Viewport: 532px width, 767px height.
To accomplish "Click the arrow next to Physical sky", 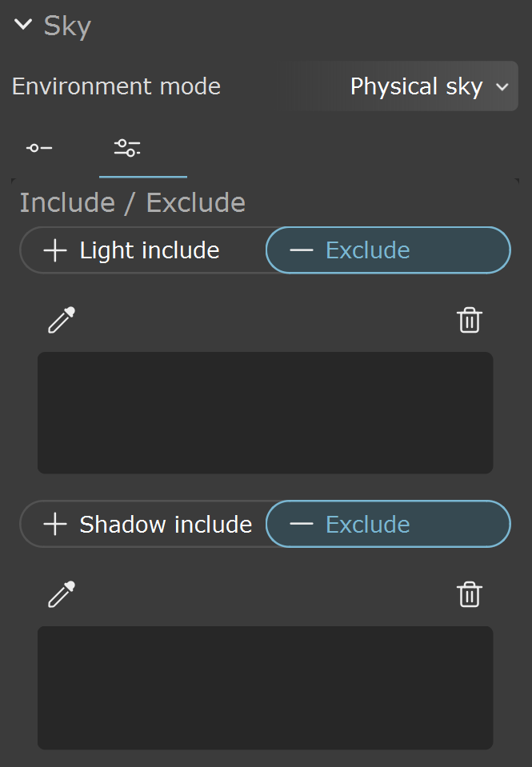I will pyautogui.click(x=502, y=87).
